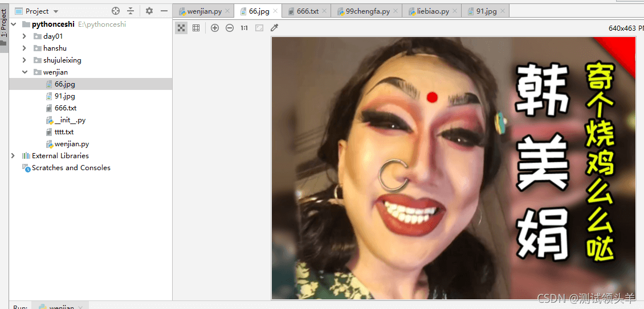The height and width of the screenshot is (309, 644).
Task: Click the shujuleixing folder icon
Action: [37, 60]
